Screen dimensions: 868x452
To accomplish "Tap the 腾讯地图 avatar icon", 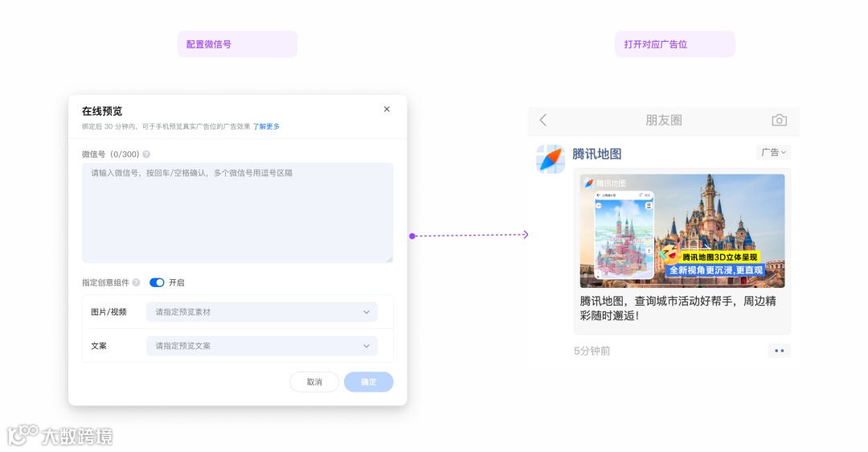I will (x=551, y=159).
